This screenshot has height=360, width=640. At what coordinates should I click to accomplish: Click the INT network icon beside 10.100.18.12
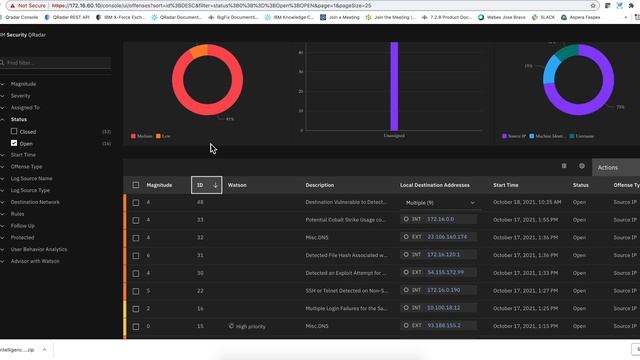(406, 308)
